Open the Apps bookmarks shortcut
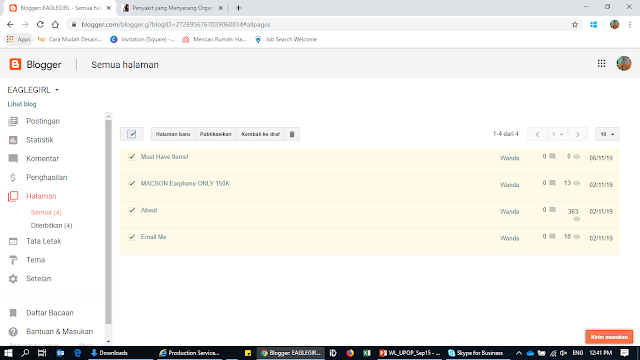 [19, 40]
